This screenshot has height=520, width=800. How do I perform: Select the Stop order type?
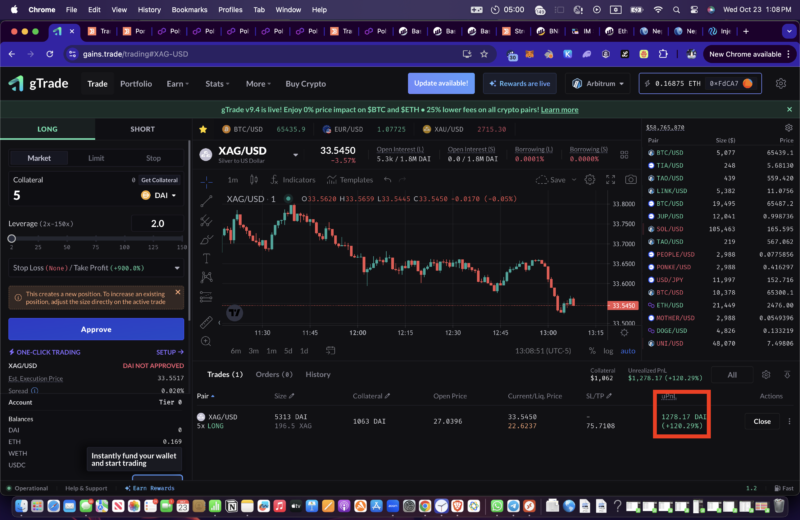point(154,158)
